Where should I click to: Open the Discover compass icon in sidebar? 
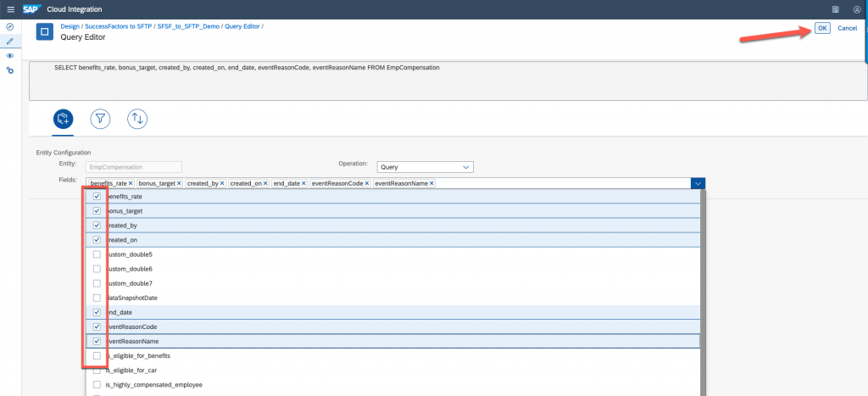[10, 26]
